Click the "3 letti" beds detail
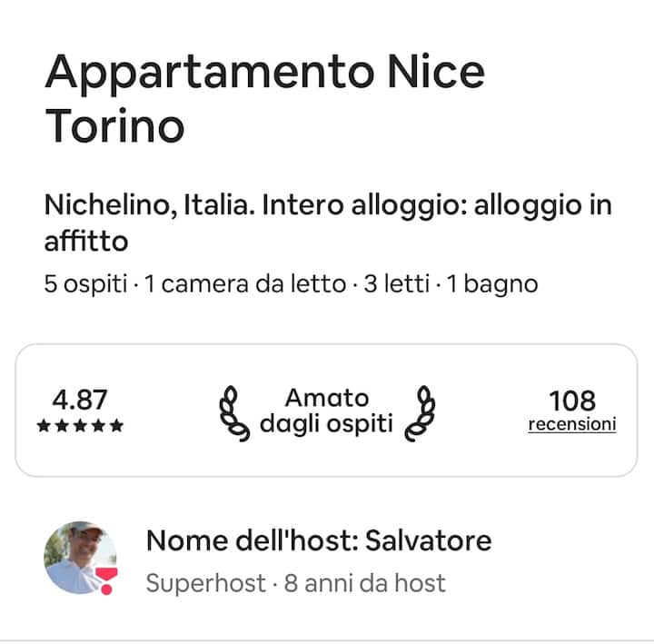The image size is (654, 644). tap(395, 284)
